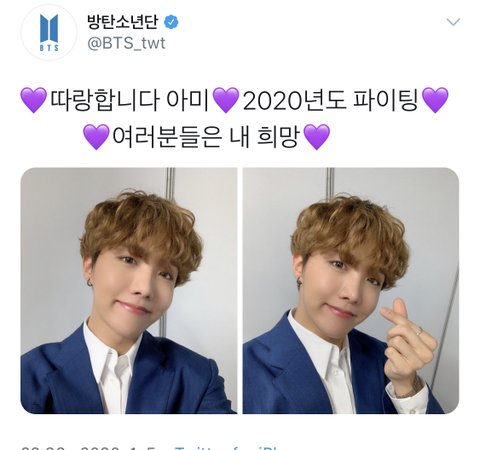Open the @BTS_twt handle link
Screen dimensions: 480x450
pos(126,43)
